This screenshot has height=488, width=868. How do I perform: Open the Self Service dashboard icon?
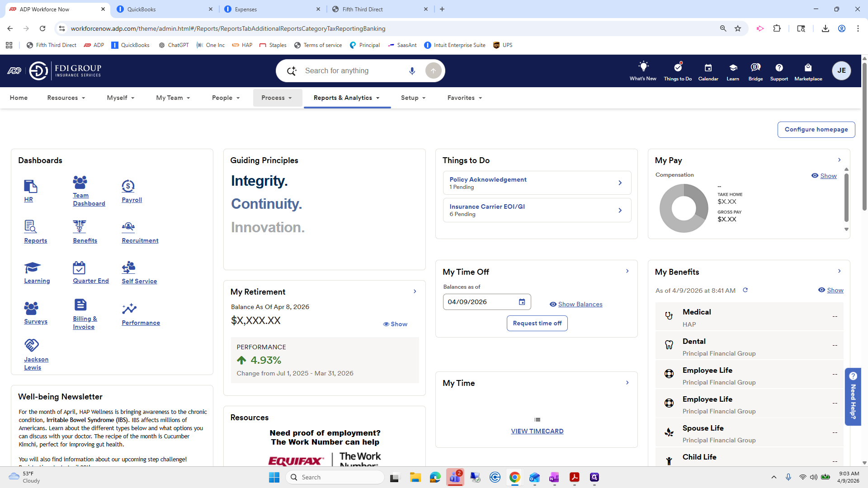(x=128, y=267)
